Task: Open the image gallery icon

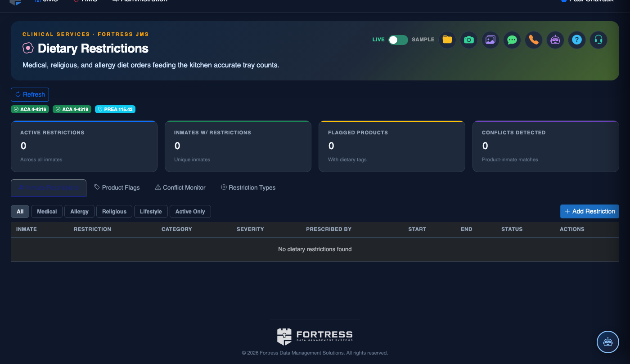Action: (490, 40)
